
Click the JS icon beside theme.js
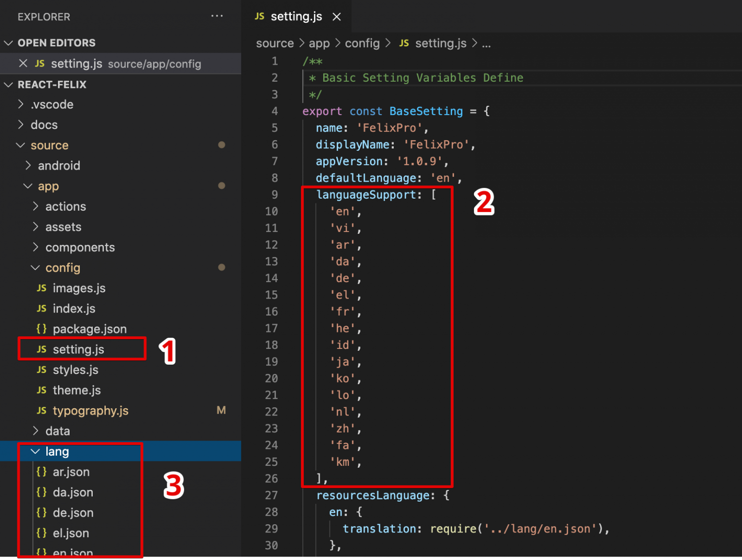point(42,390)
